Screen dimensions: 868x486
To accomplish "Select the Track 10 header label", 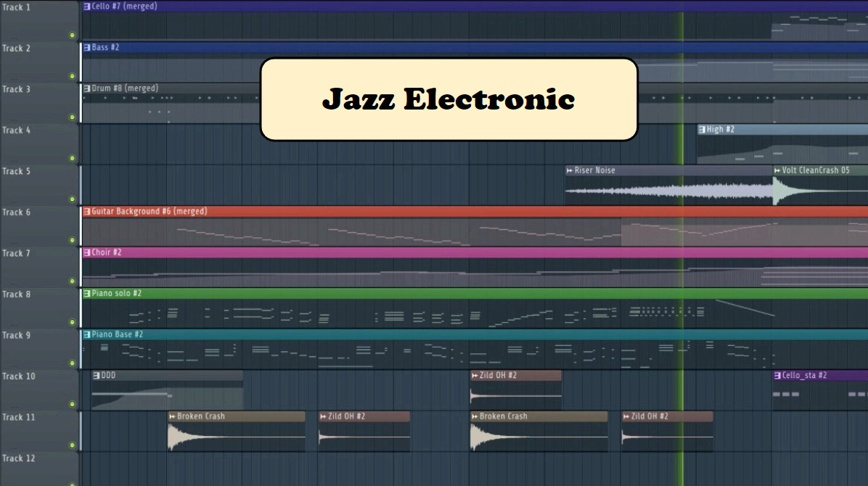I will pyautogui.click(x=18, y=376).
